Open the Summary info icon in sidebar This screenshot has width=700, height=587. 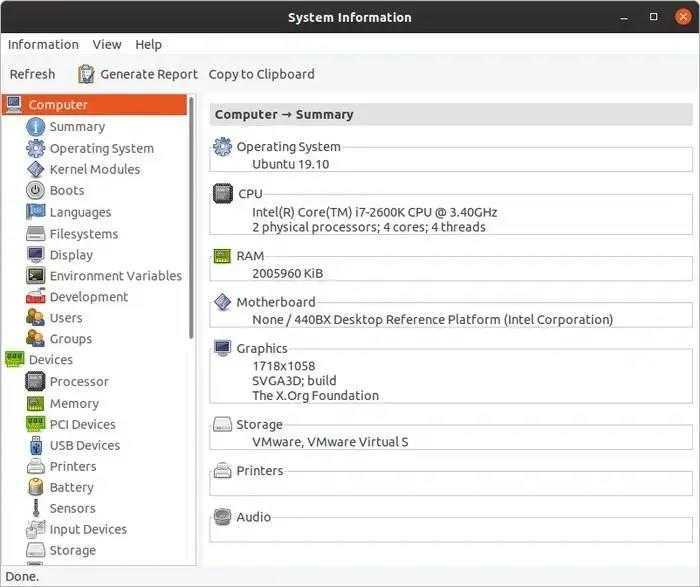35,127
